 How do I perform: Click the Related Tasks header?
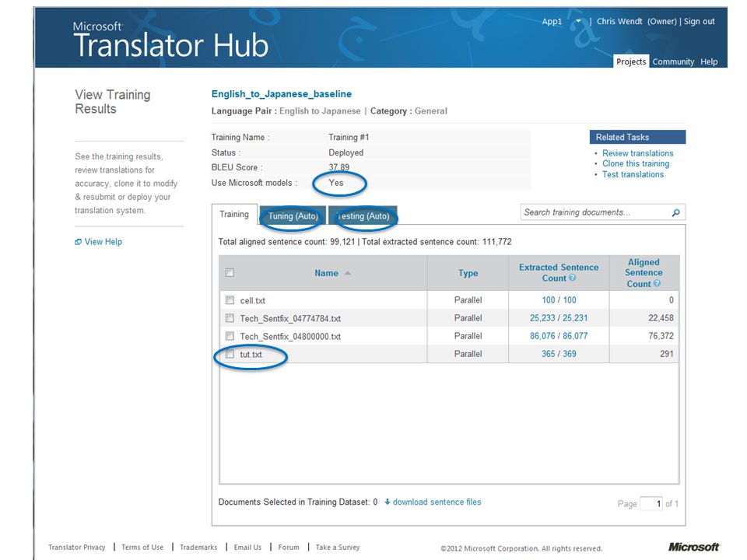(x=637, y=137)
